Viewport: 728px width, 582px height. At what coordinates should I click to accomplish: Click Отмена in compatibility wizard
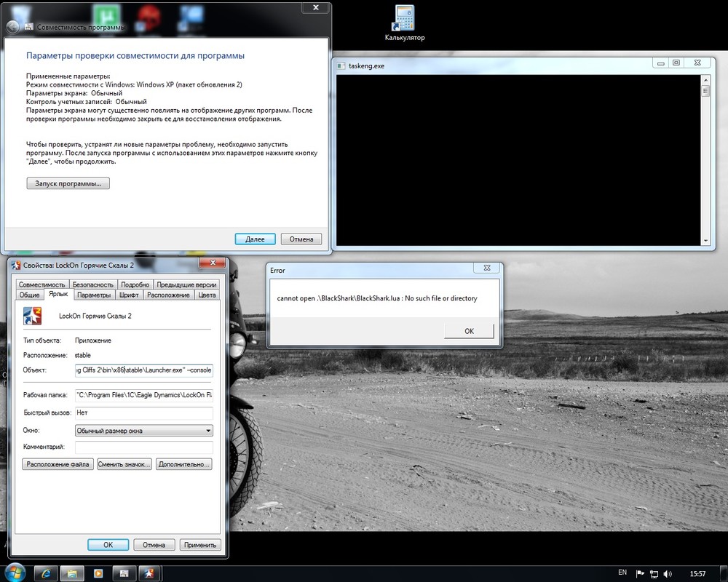[301, 239]
